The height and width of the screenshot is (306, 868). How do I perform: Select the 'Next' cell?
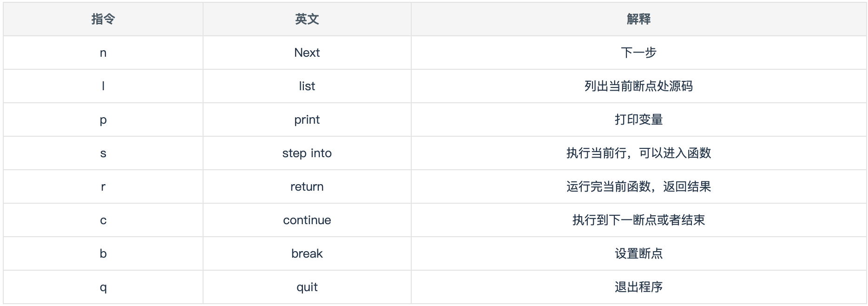click(307, 53)
